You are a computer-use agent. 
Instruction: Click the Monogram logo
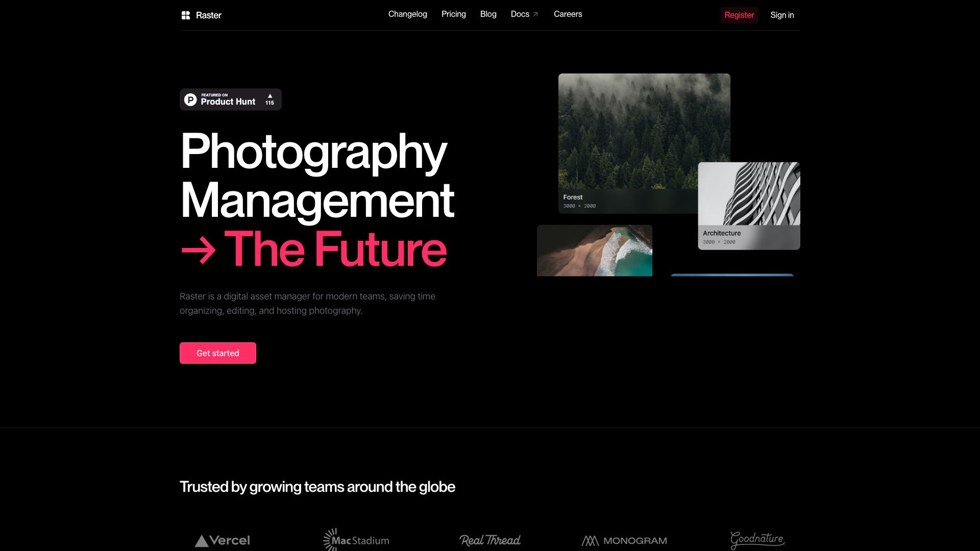(624, 540)
